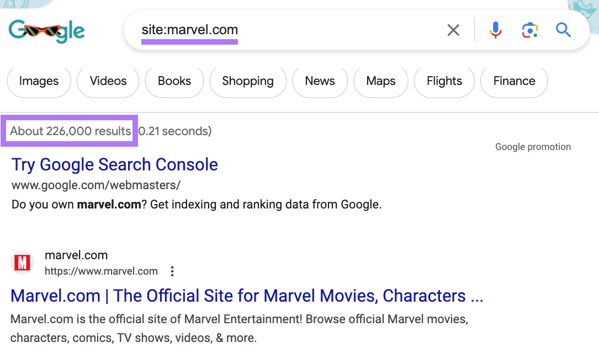Open the Finance search filter
The height and width of the screenshot is (364, 599).
(x=513, y=81)
